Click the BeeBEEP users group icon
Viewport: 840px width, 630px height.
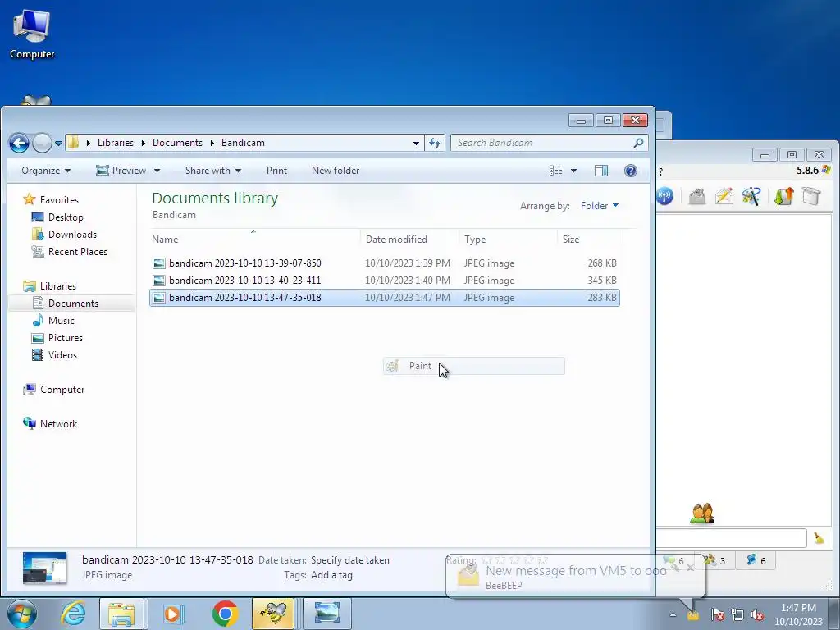coord(702,514)
